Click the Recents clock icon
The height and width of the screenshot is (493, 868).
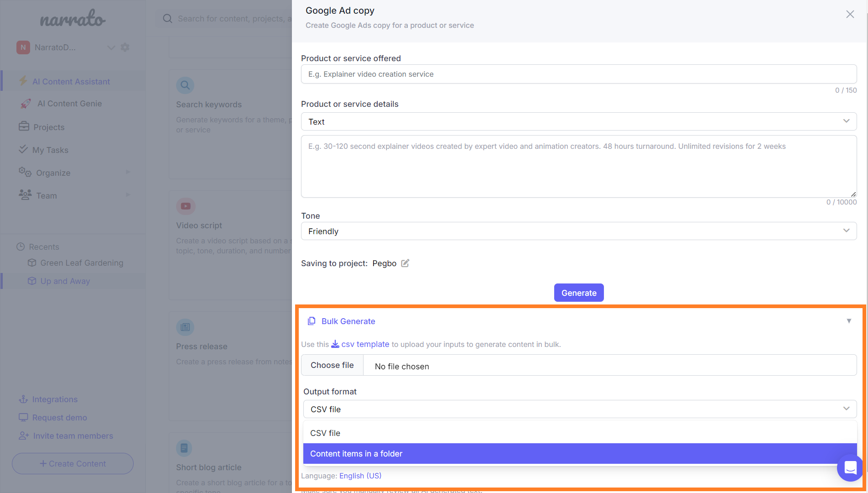point(21,246)
